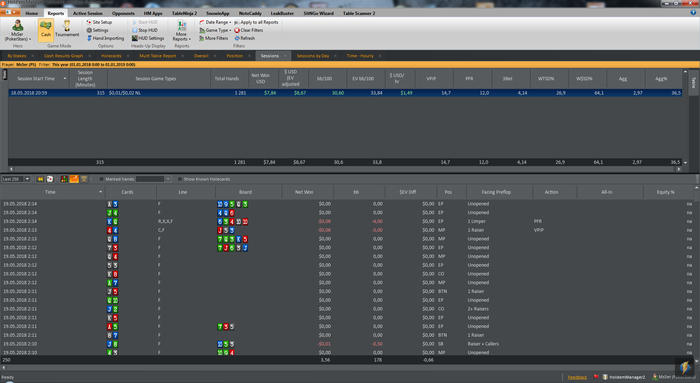Select the Cash game mode icon
This screenshot has height=383, width=700.
(46, 29)
